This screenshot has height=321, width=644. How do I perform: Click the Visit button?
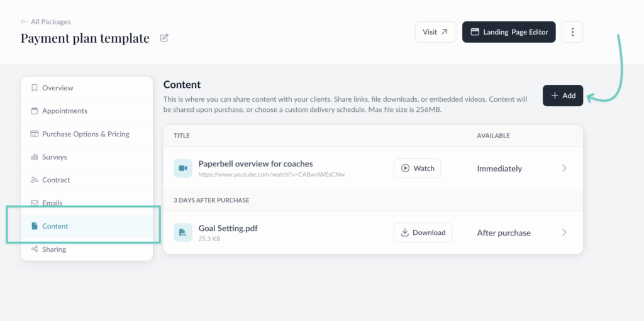(x=435, y=32)
